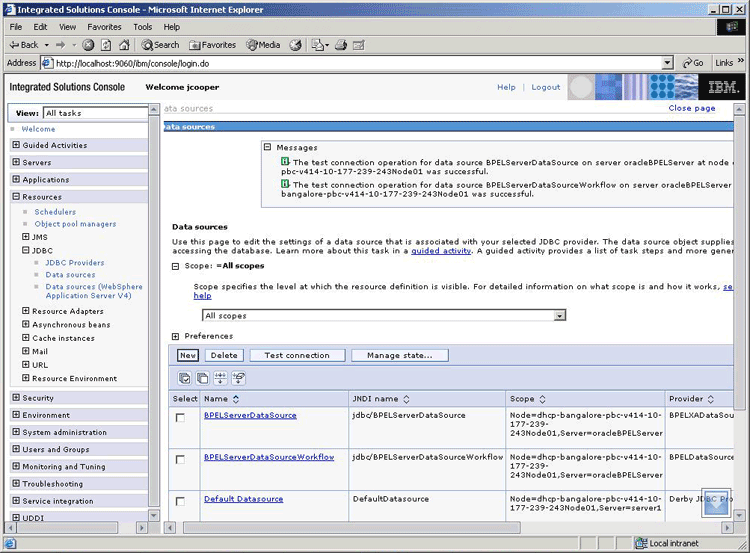Click the Print icon in browser toolbar
This screenshot has height=553, width=750.
point(341,45)
